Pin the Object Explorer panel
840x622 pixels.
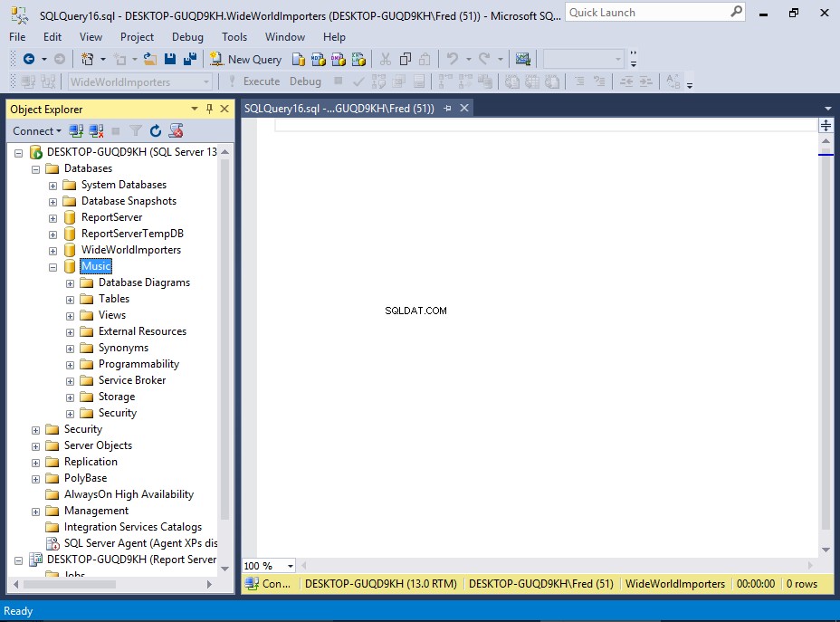pos(209,109)
